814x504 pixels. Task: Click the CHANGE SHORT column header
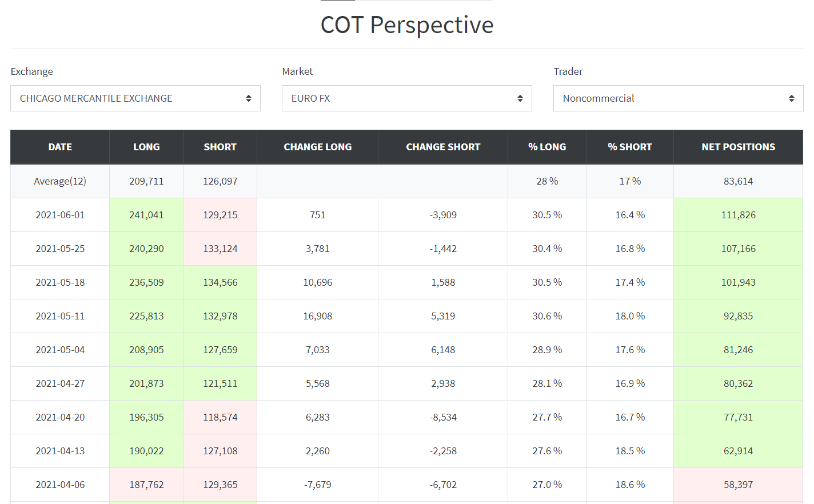click(x=443, y=147)
